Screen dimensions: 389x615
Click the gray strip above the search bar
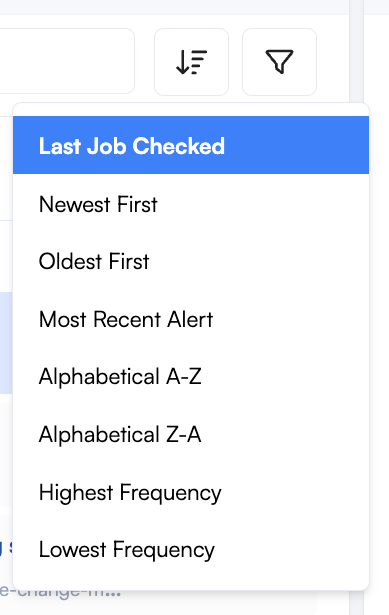[175, 7]
